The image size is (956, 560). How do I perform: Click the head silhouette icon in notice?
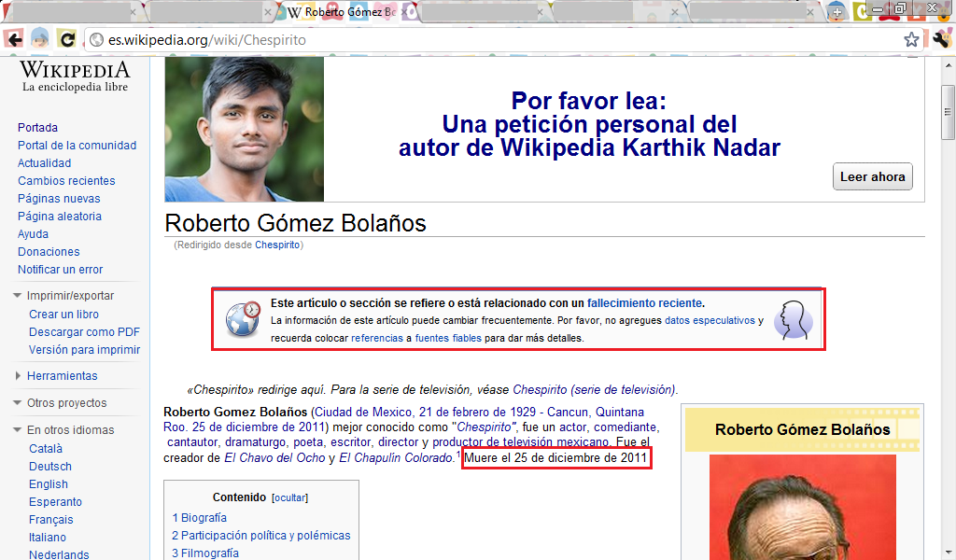click(x=793, y=320)
